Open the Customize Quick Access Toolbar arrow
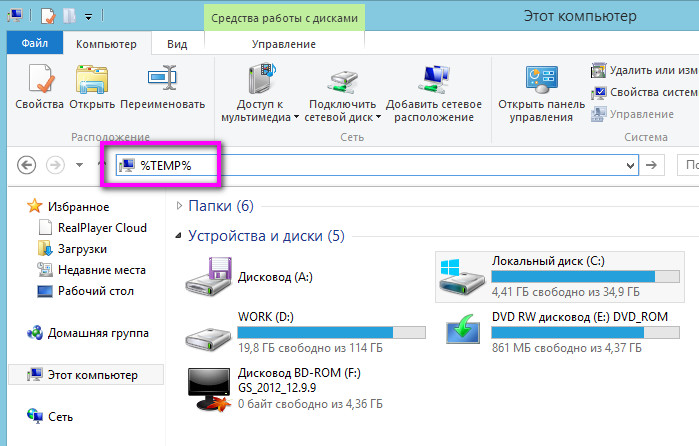The height and width of the screenshot is (446, 699). [x=89, y=17]
